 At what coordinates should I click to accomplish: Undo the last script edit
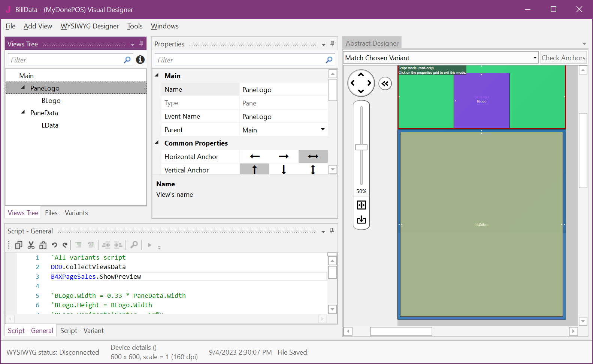click(54, 245)
